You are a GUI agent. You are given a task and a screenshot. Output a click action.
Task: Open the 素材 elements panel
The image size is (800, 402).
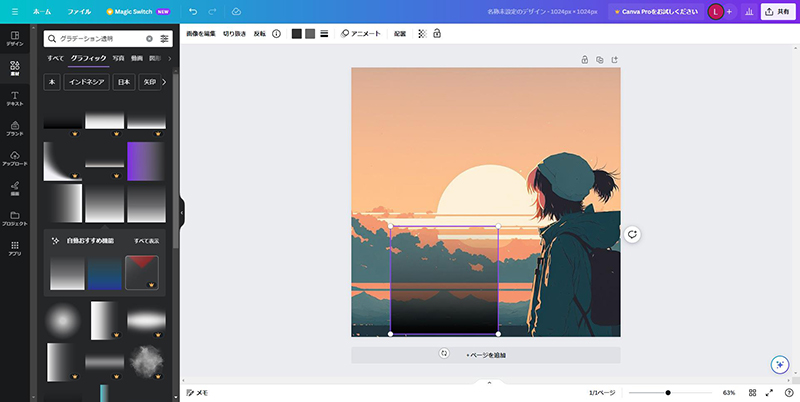[x=15, y=68]
